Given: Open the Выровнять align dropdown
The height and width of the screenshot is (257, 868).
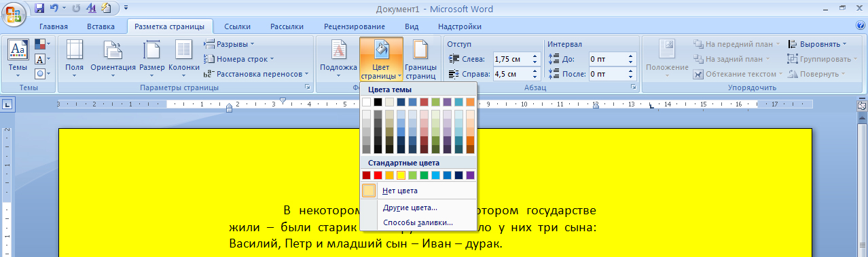Looking at the screenshot, I should click(817, 44).
